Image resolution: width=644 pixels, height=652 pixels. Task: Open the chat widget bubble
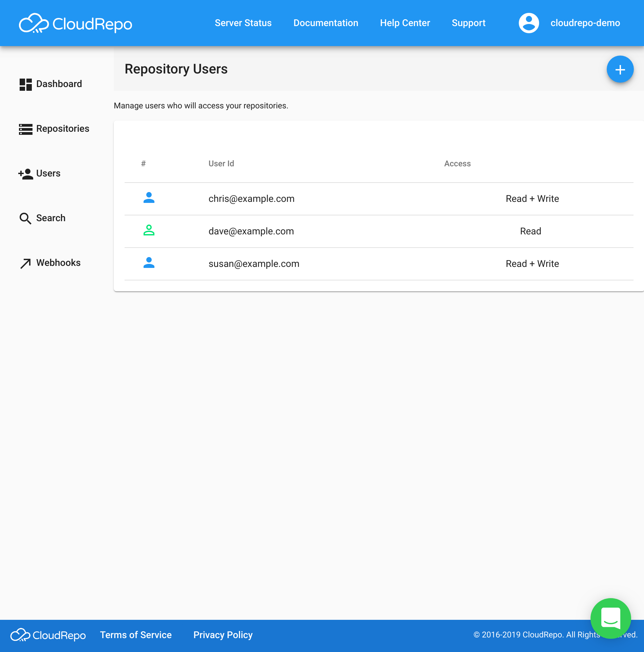[610, 618]
